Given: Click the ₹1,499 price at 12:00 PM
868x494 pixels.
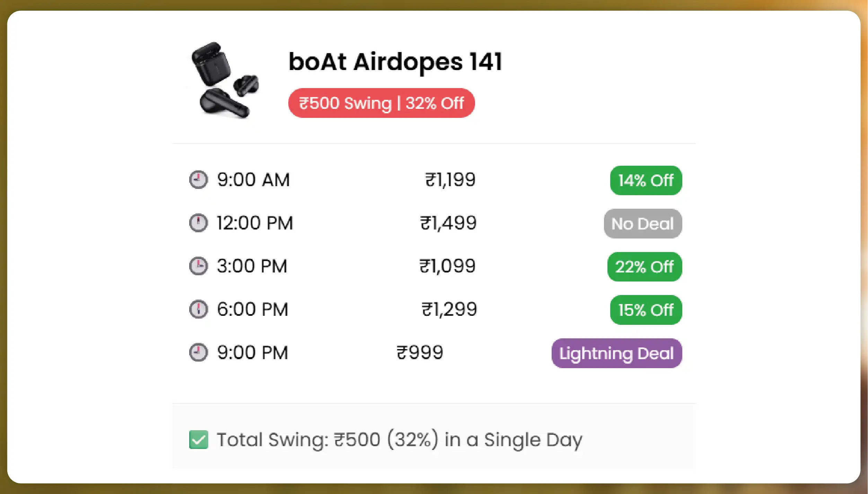Looking at the screenshot, I should pyautogui.click(x=448, y=223).
